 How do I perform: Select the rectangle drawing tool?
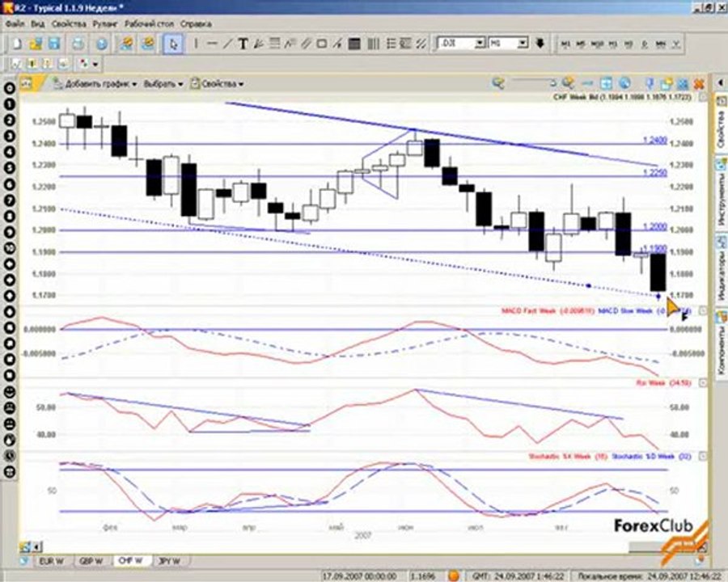[x=321, y=44]
